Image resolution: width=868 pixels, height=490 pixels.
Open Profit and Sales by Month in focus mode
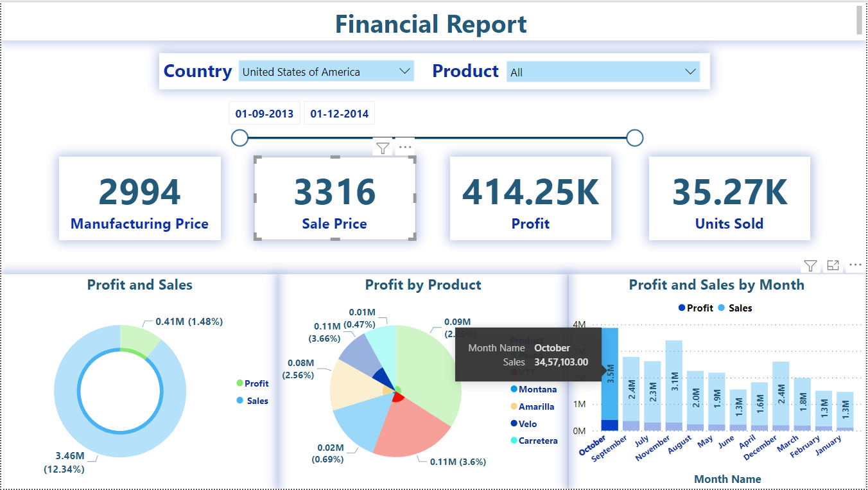(x=833, y=265)
